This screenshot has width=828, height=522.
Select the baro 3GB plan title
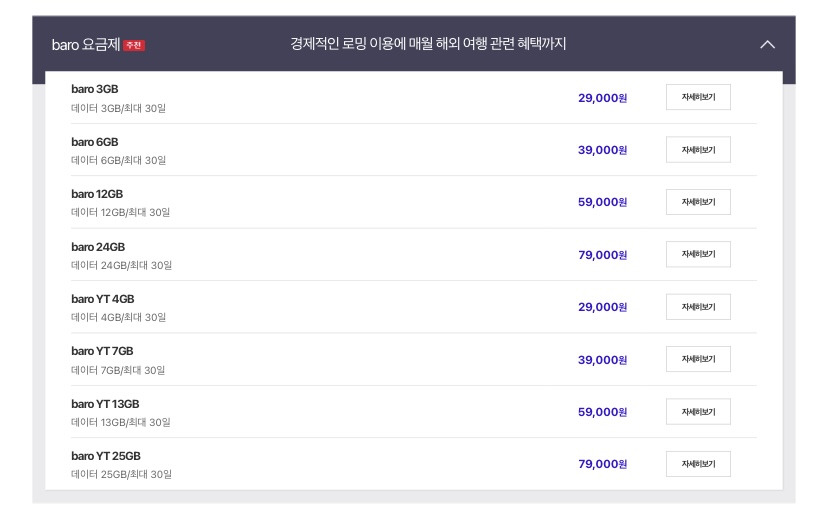coord(95,89)
